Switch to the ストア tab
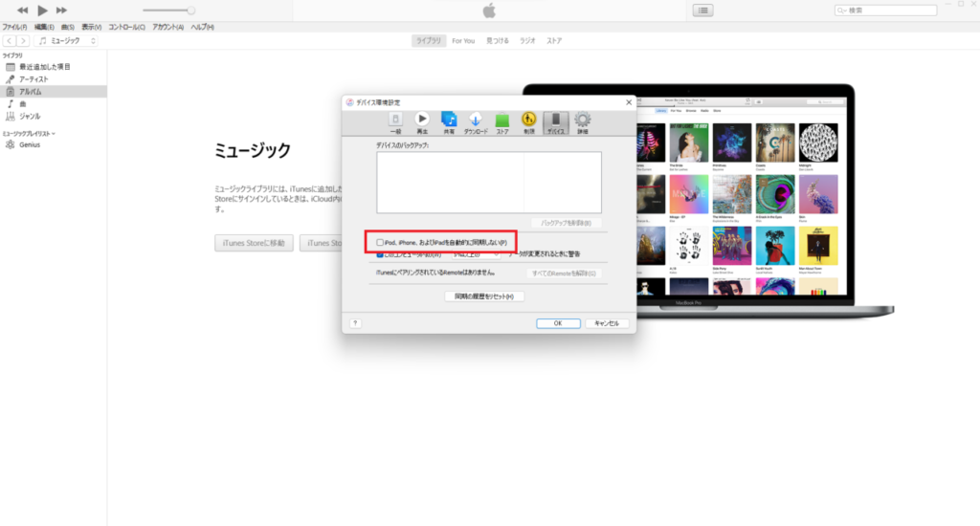Image resolution: width=980 pixels, height=526 pixels. [x=554, y=40]
